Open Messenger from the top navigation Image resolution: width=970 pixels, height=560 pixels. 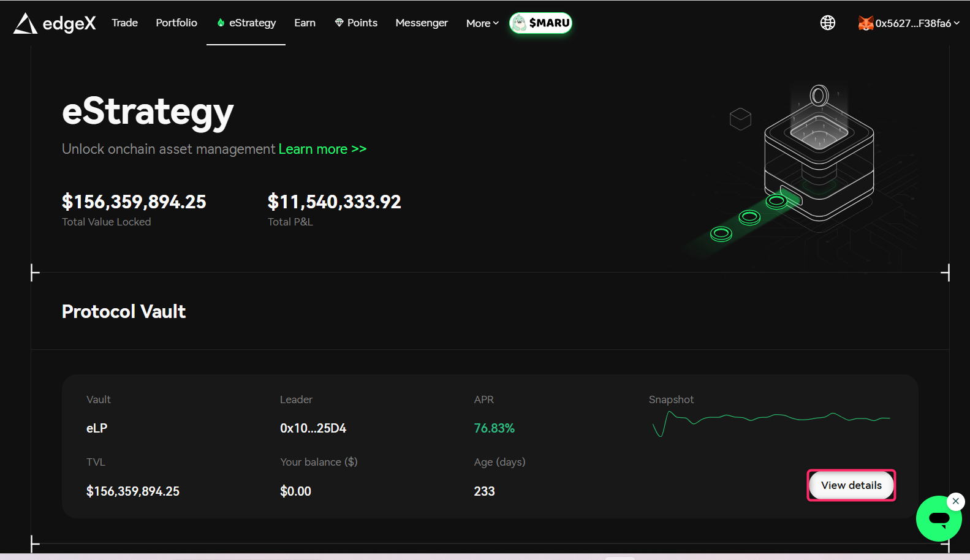422,23
